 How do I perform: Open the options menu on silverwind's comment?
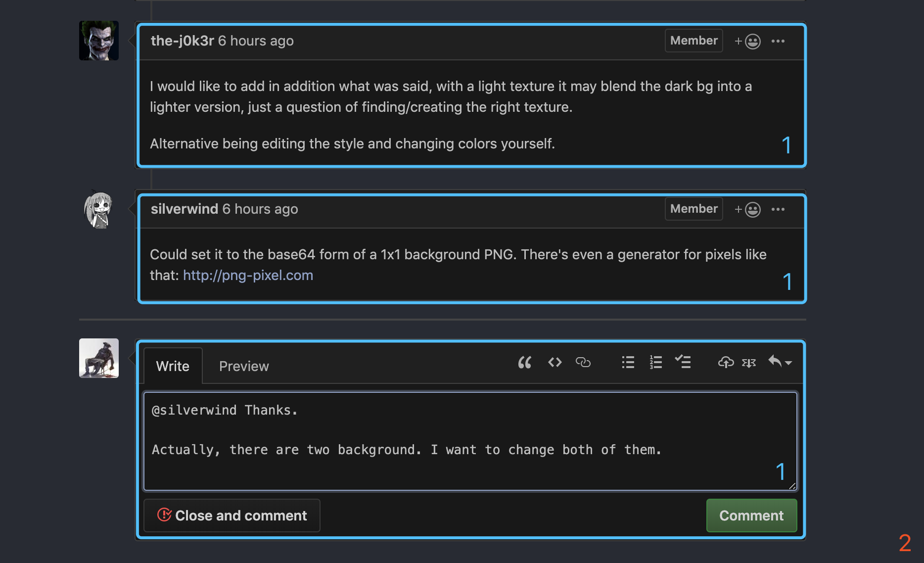pyautogui.click(x=778, y=209)
